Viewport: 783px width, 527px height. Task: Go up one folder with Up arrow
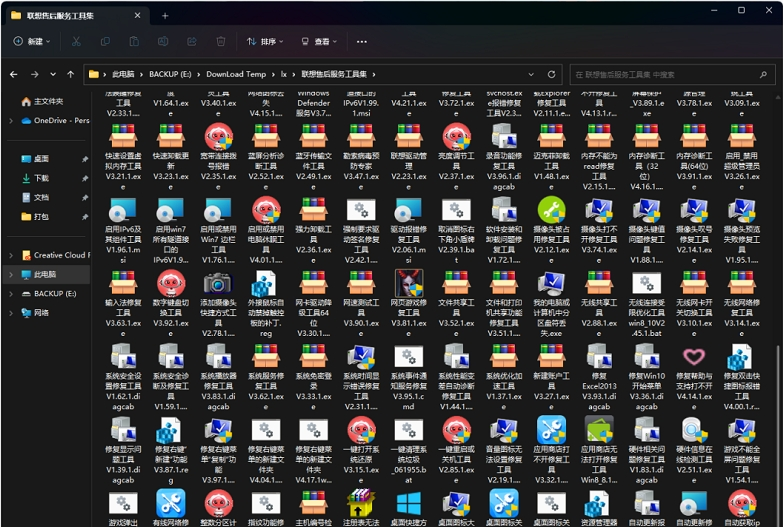point(70,74)
